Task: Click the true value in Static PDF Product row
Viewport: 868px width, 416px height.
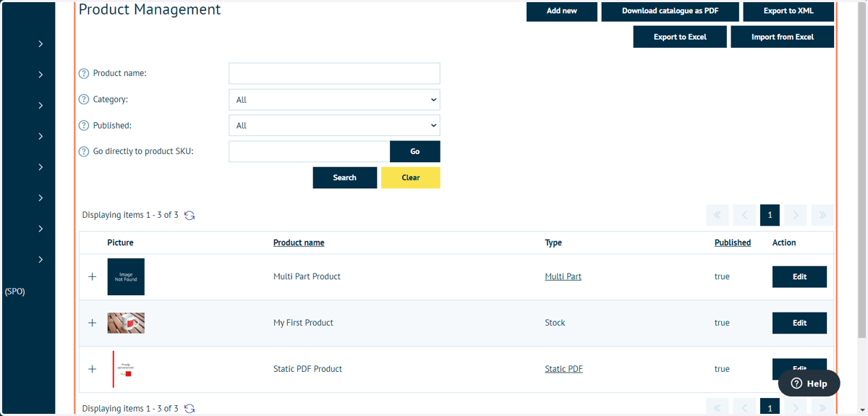Action: click(722, 369)
